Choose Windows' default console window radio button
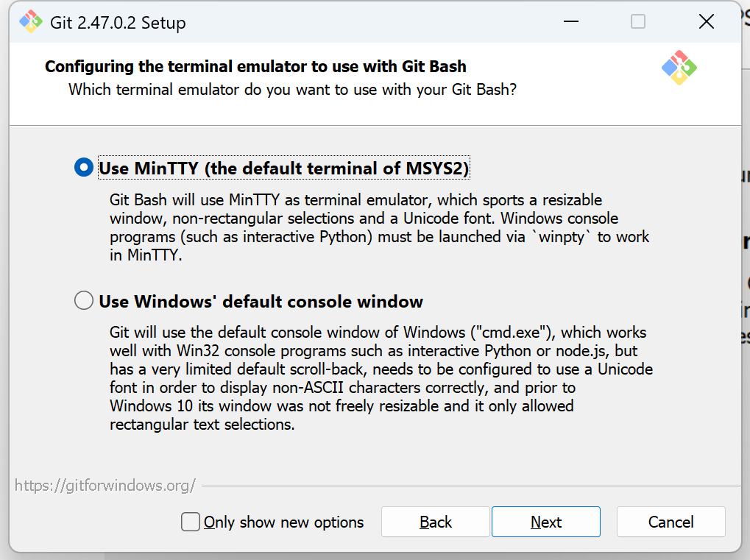The height and width of the screenshot is (560, 750). (x=84, y=301)
